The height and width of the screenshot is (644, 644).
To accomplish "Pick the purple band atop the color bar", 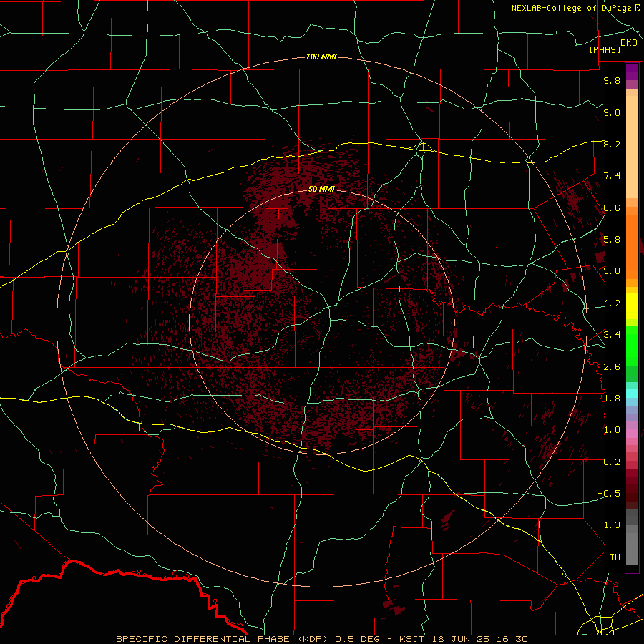I will coord(632,72).
